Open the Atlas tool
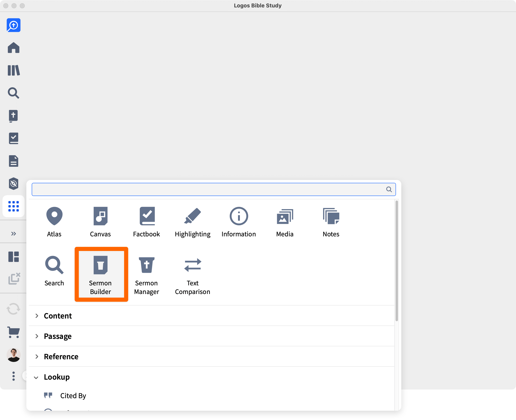 [54, 222]
